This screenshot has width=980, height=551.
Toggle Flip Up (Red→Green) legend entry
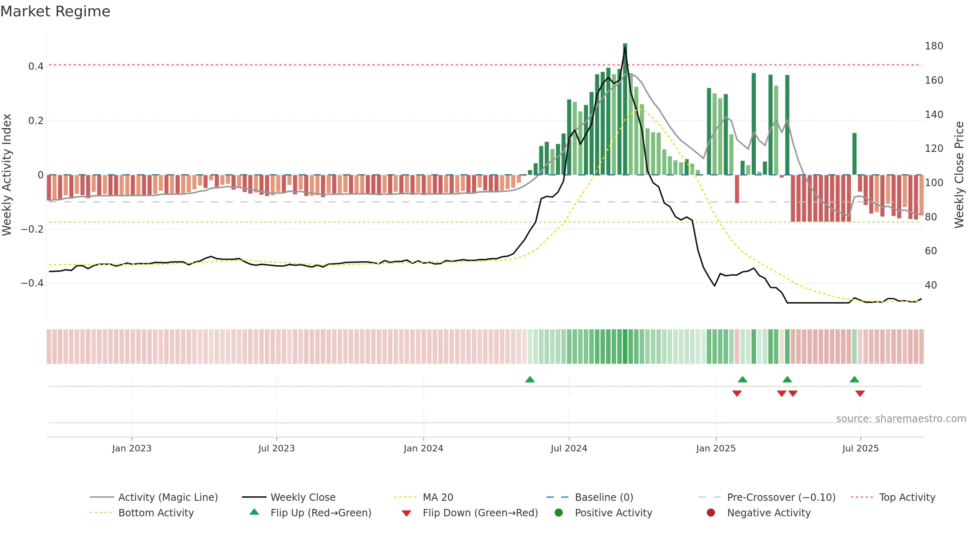[310, 513]
